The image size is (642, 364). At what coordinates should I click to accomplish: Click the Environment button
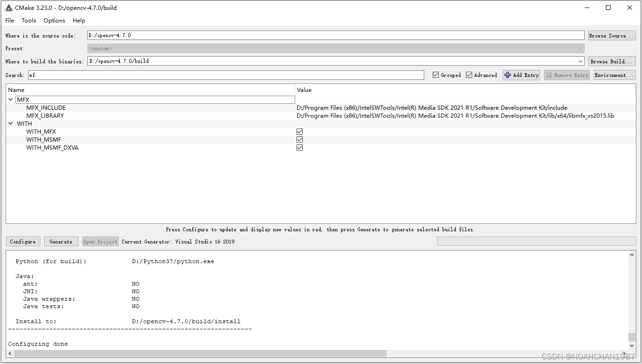pyautogui.click(x=614, y=75)
